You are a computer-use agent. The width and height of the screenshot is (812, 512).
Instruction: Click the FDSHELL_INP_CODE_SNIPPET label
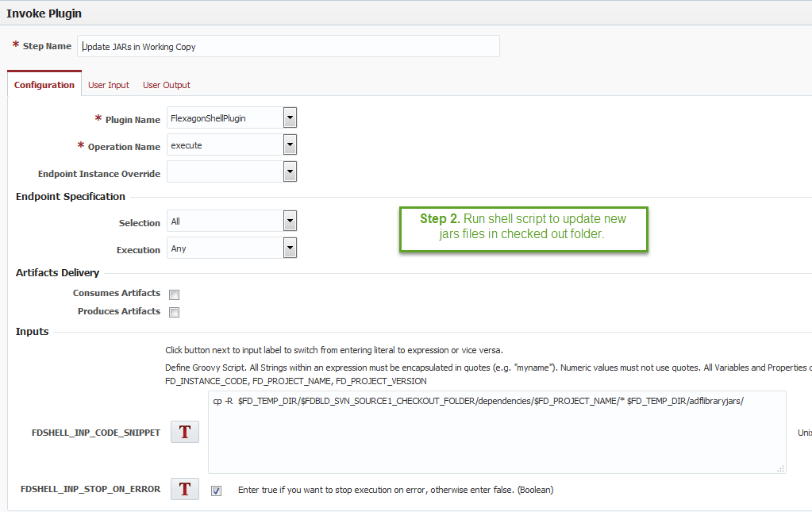pyautogui.click(x=96, y=433)
